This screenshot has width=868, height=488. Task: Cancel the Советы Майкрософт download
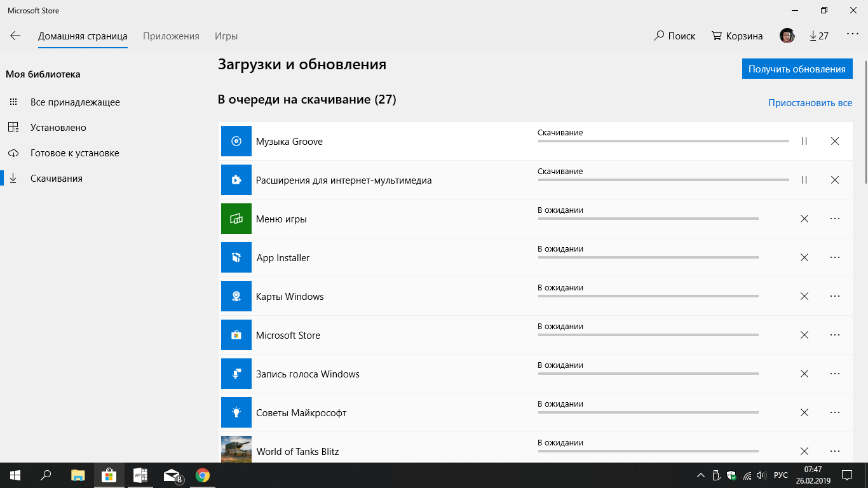pos(804,412)
